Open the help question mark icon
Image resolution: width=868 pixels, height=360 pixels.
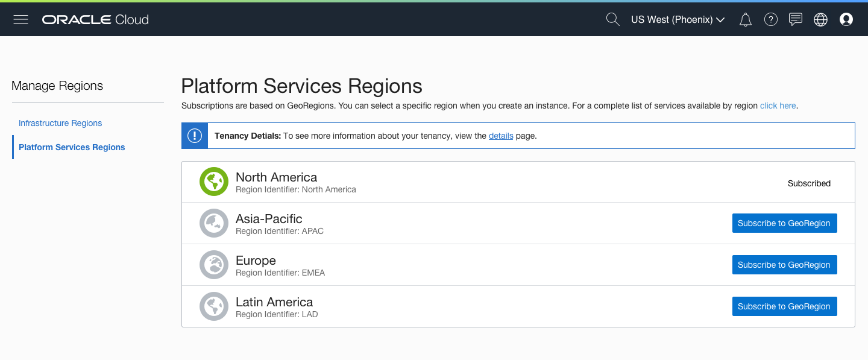click(770, 19)
